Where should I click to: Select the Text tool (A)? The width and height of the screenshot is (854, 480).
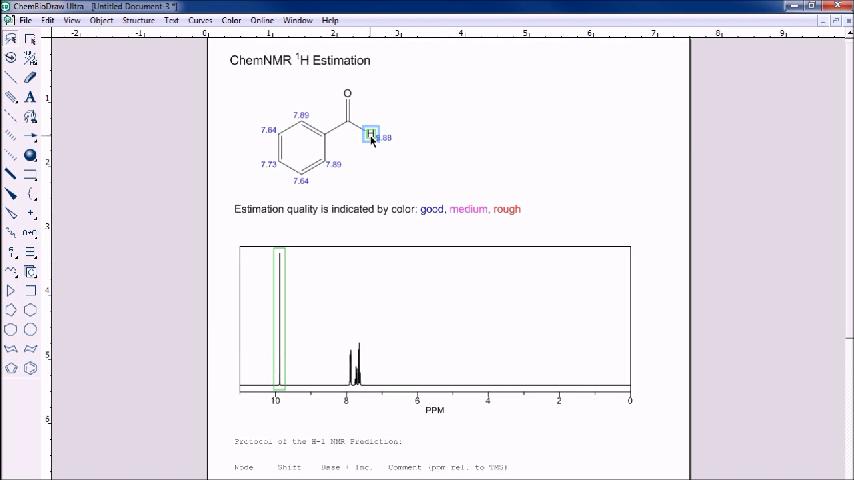click(x=30, y=97)
